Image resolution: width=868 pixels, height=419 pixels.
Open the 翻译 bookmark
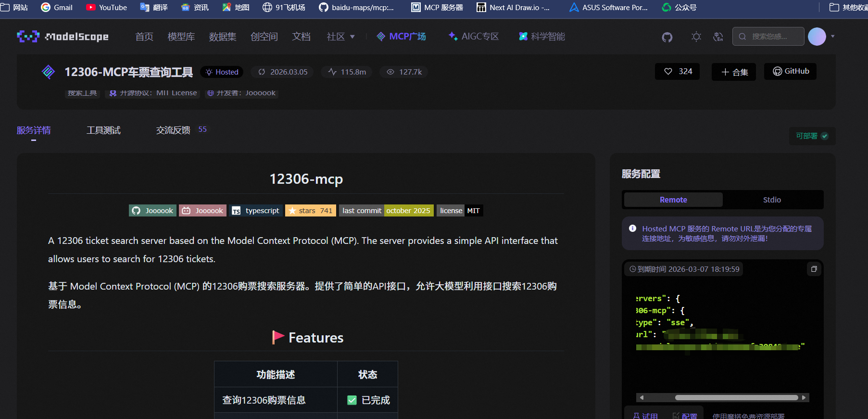click(x=154, y=7)
